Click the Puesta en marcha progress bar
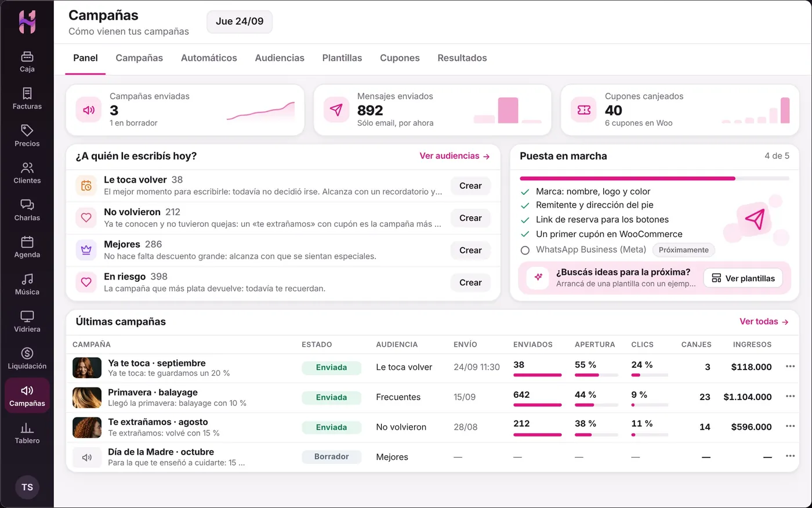Image resolution: width=812 pixels, height=508 pixels. tap(654, 179)
